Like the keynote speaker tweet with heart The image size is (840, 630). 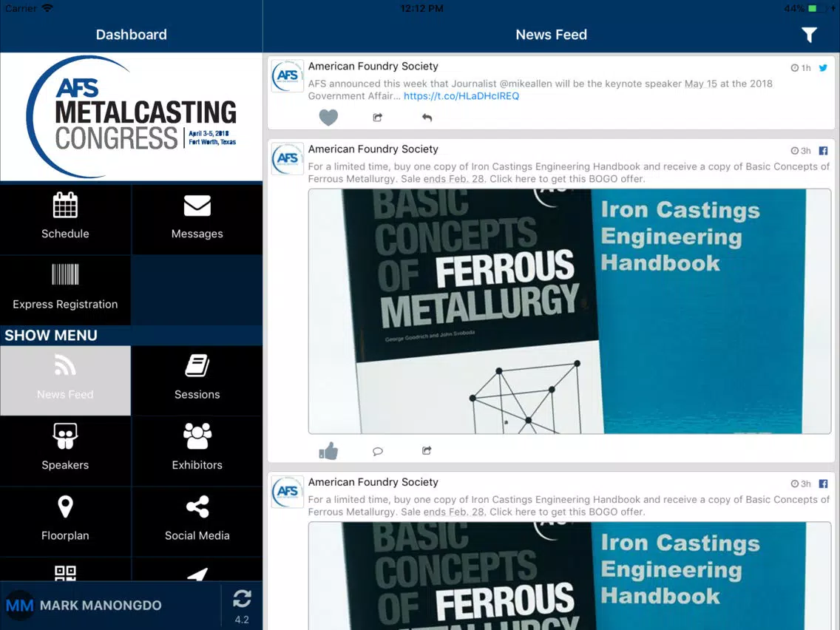(328, 118)
